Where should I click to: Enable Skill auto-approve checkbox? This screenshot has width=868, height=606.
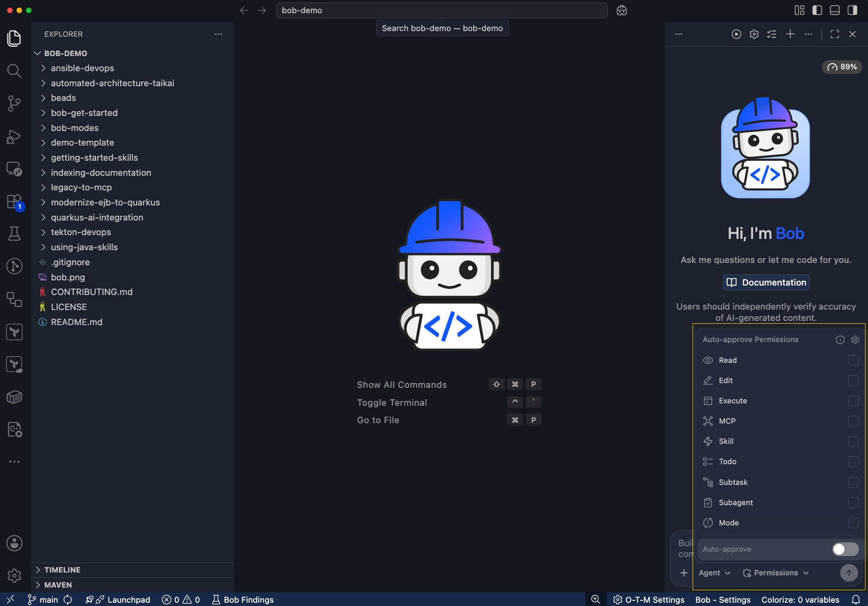coord(853,442)
